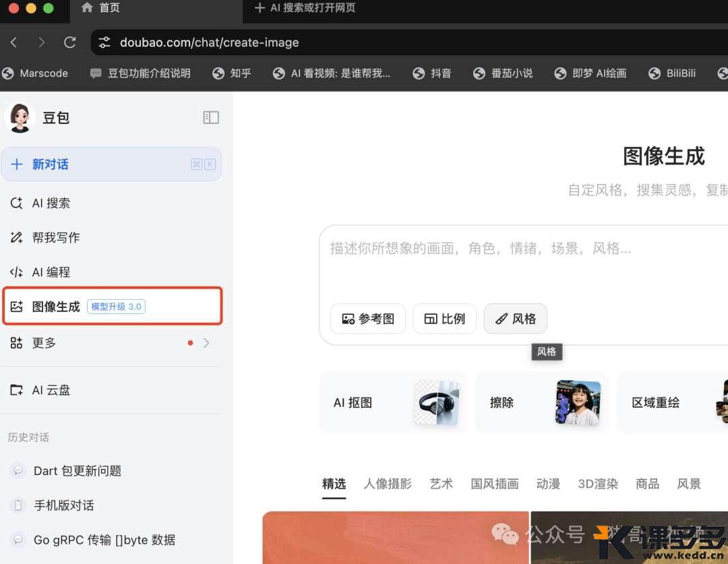Start a new chat with 新对话
This screenshot has width=728, height=564.
[111, 164]
